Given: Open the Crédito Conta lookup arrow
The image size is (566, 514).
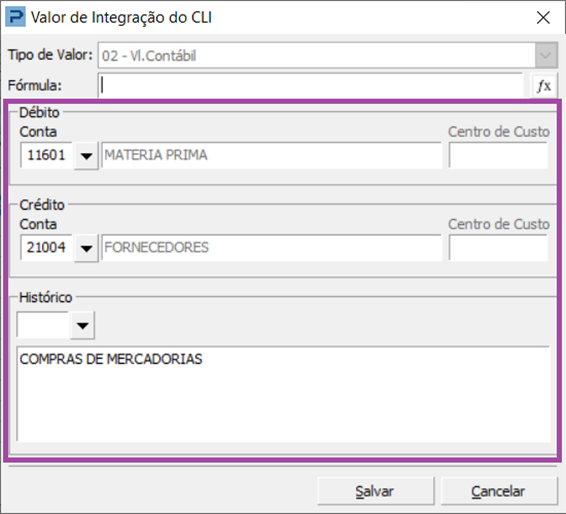Looking at the screenshot, I should click(86, 248).
